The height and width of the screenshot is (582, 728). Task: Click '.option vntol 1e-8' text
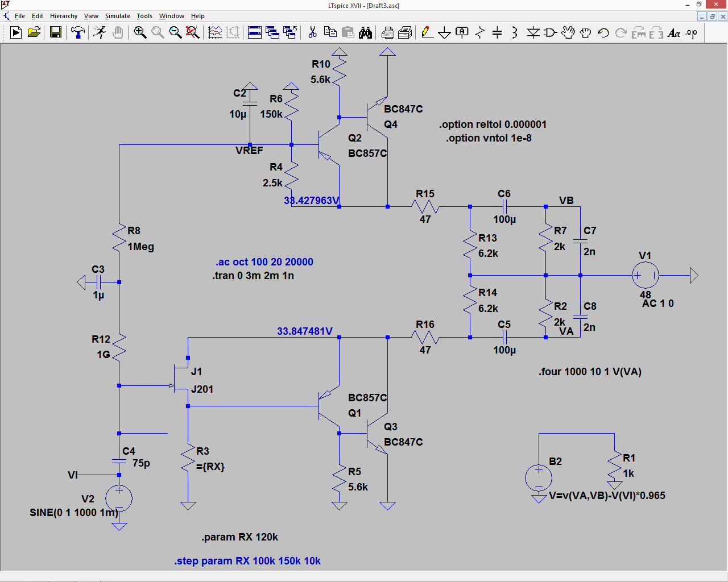point(489,138)
